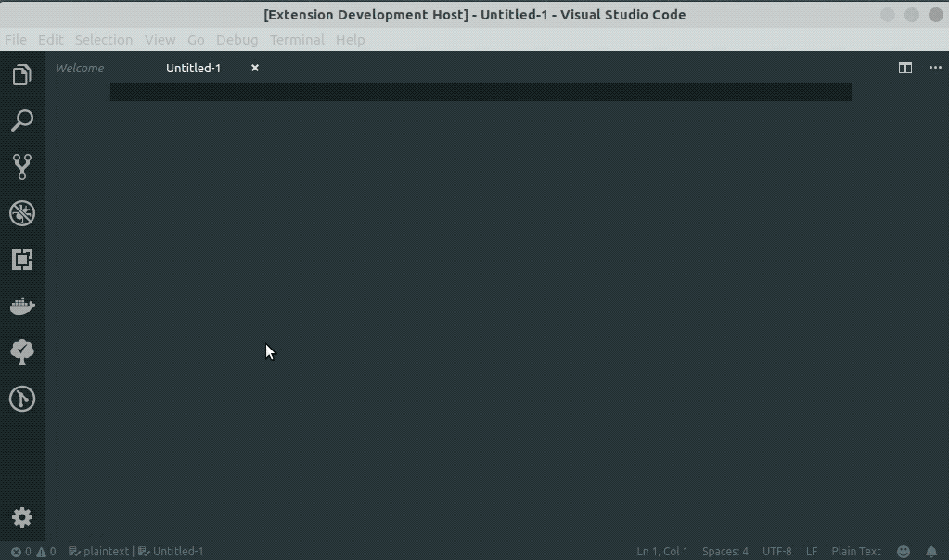Open the View menu
Image resolution: width=949 pixels, height=560 pixels.
tap(160, 39)
